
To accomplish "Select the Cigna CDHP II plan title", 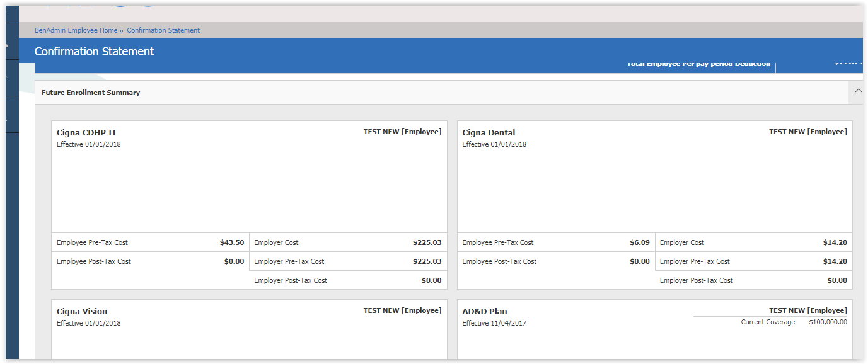I will pyautogui.click(x=86, y=133).
